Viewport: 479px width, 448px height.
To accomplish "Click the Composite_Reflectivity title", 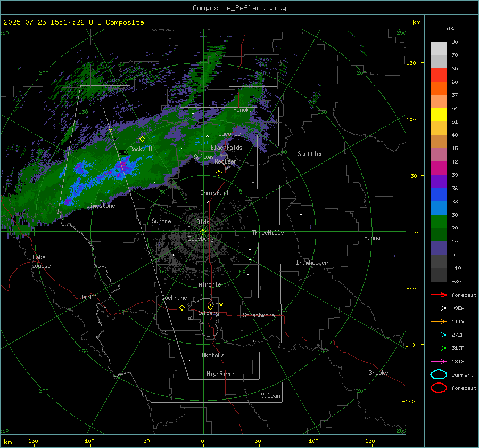I will pos(239,8).
